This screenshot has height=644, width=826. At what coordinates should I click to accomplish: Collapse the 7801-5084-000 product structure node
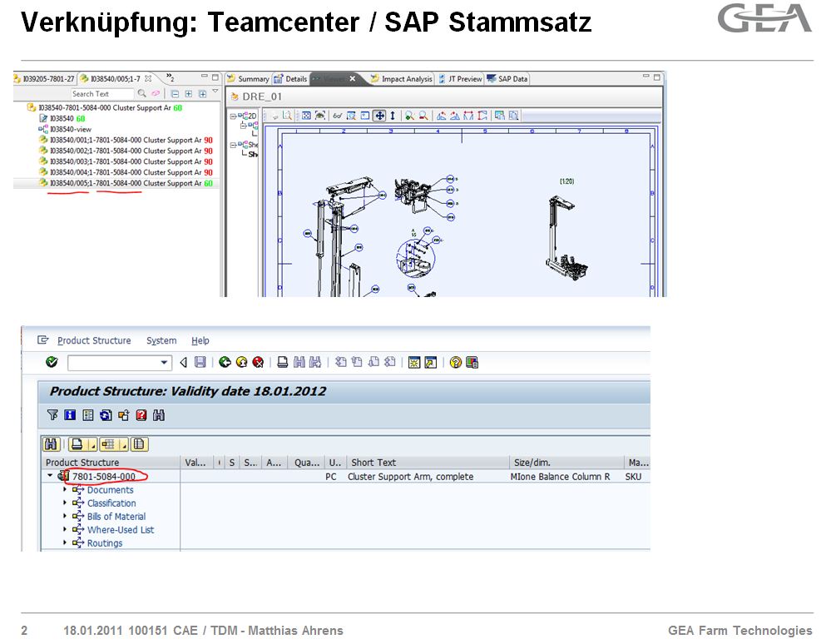click(50, 475)
